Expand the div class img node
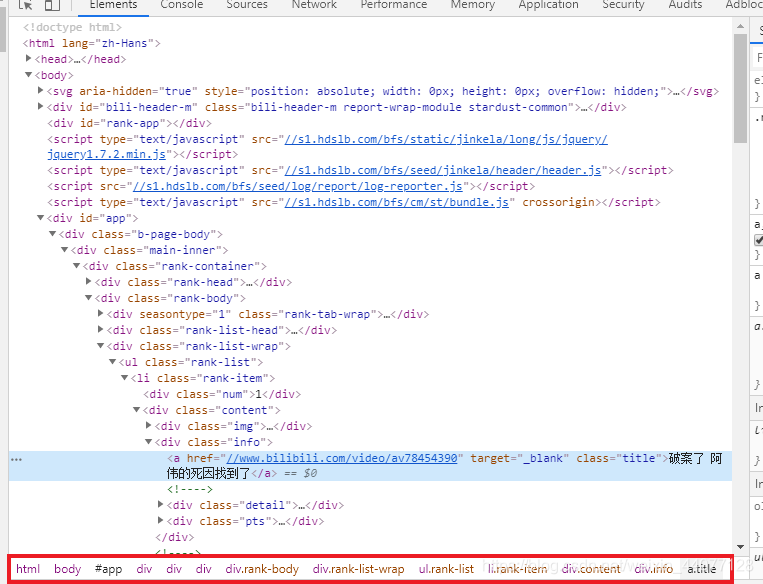The height and width of the screenshot is (584, 763). point(149,425)
